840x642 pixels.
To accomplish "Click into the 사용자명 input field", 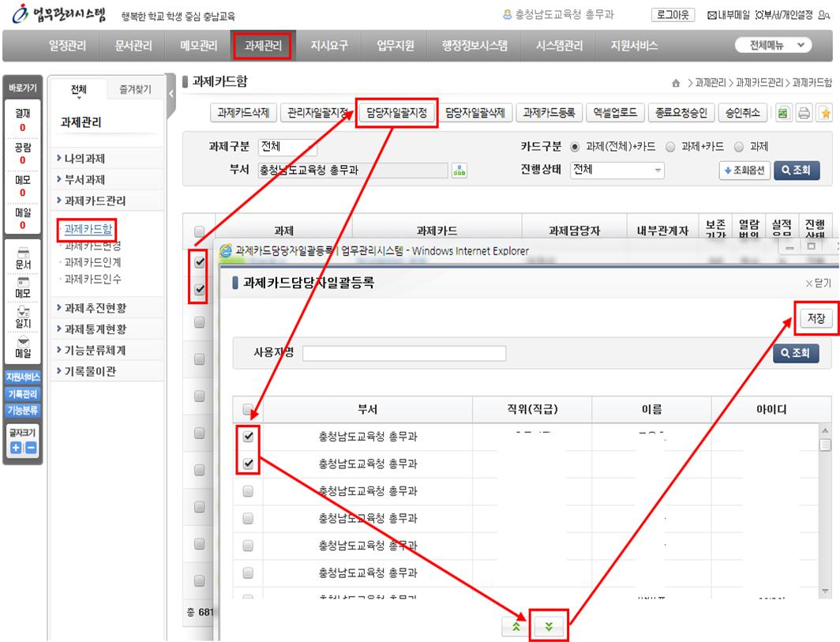I will (x=404, y=353).
